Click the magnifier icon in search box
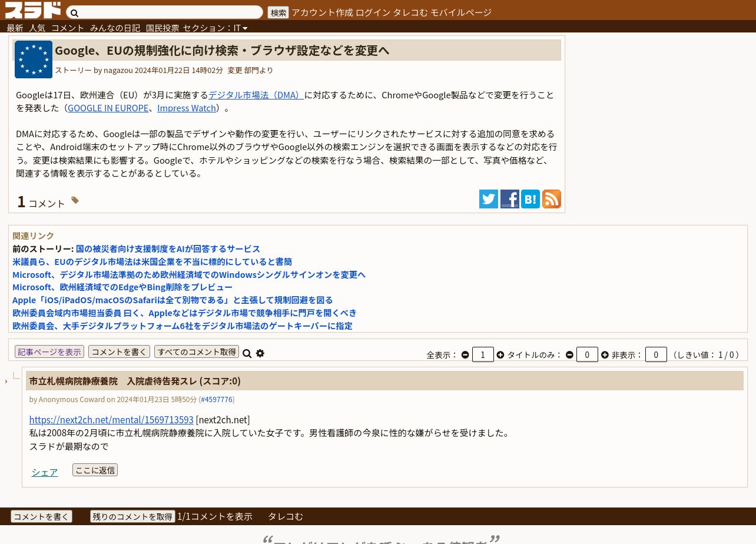756x544 pixels. pyautogui.click(x=75, y=13)
